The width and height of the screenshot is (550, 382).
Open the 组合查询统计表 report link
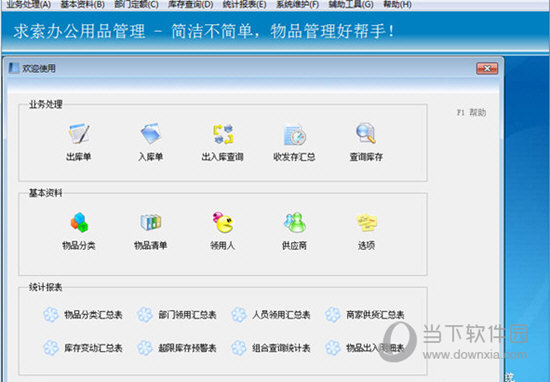point(281,348)
